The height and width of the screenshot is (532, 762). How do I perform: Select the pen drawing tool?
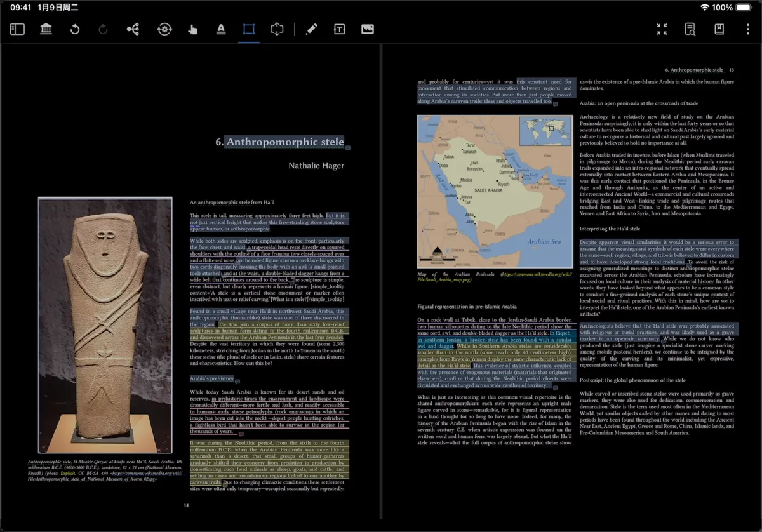point(311,29)
